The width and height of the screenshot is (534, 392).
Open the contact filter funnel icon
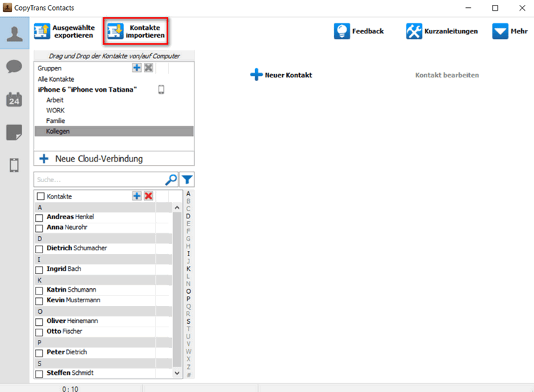(x=187, y=180)
